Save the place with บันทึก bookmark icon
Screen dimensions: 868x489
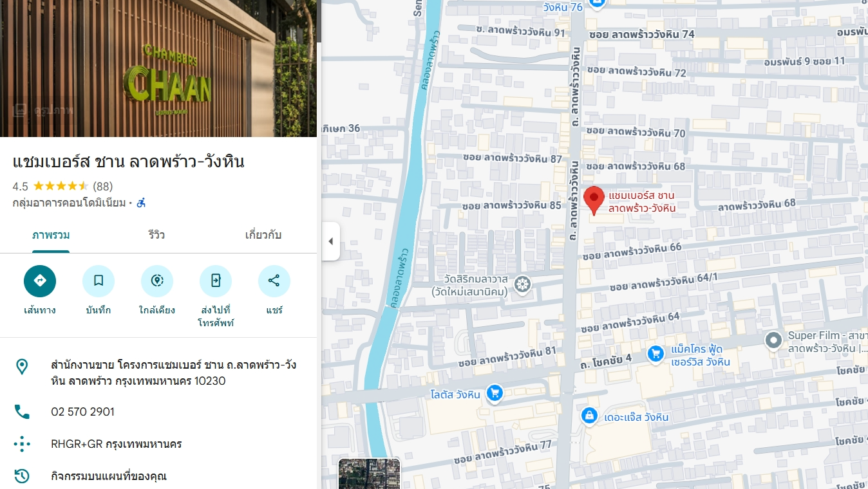[x=99, y=281]
